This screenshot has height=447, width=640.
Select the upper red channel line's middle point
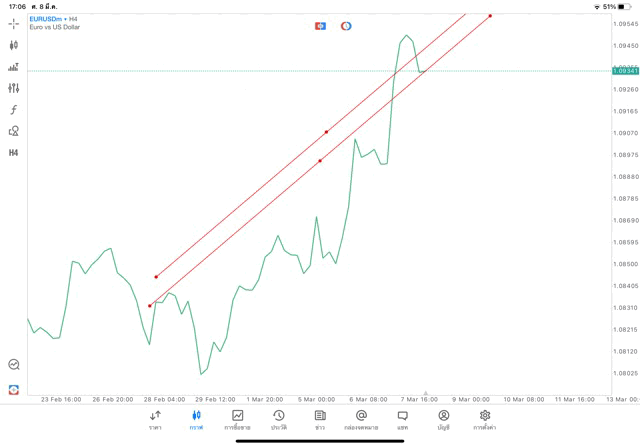click(326, 132)
